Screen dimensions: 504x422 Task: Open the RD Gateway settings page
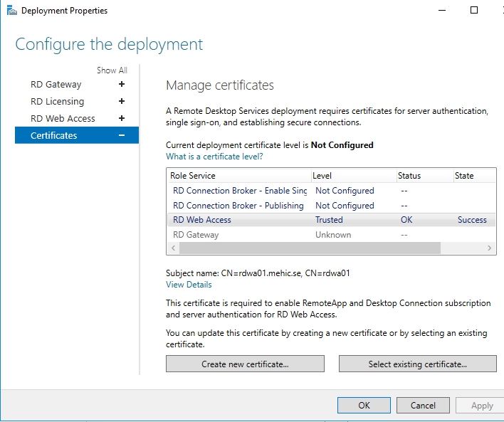pyautogui.click(x=56, y=85)
